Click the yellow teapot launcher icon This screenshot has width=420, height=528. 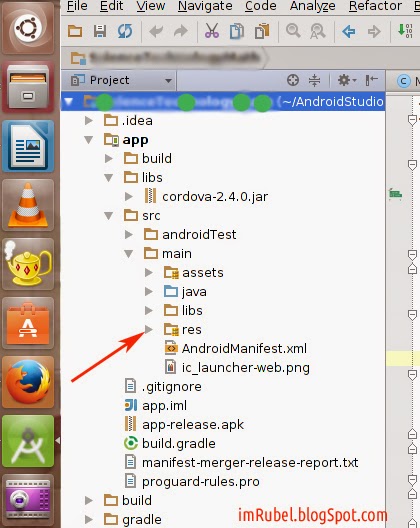coord(28,264)
